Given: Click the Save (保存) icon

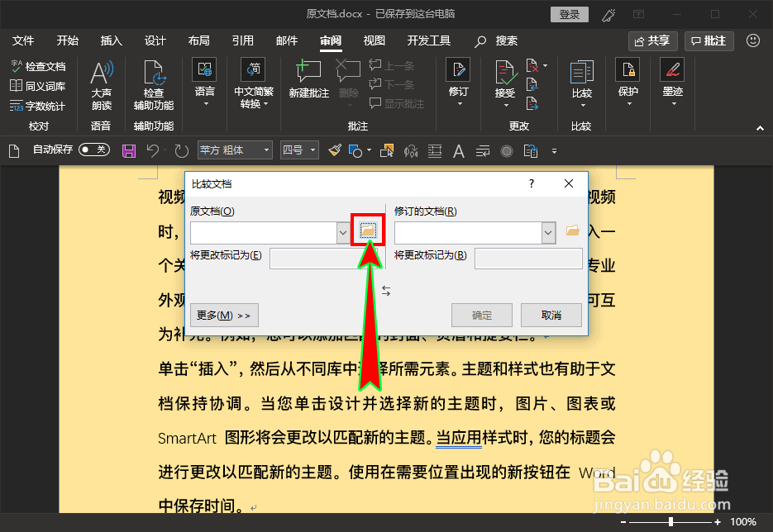Looking at the screenshot, I should [128, 150].
